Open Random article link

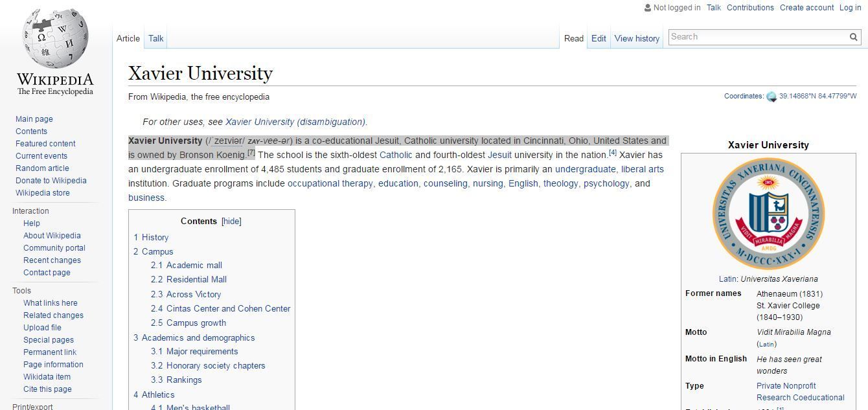click(42, 168)
